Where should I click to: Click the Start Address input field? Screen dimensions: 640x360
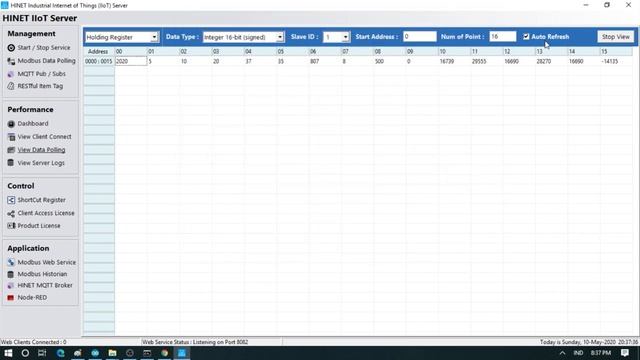[419, 37]
